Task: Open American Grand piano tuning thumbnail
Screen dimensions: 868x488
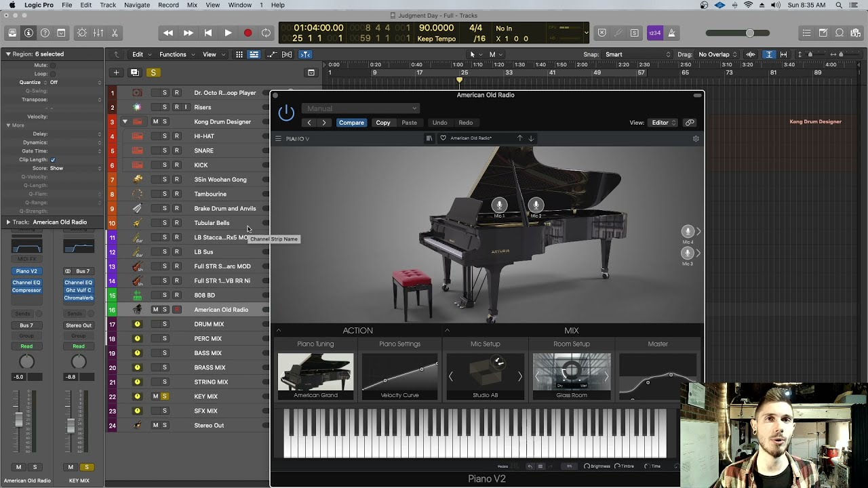Action: pos(315,372)
